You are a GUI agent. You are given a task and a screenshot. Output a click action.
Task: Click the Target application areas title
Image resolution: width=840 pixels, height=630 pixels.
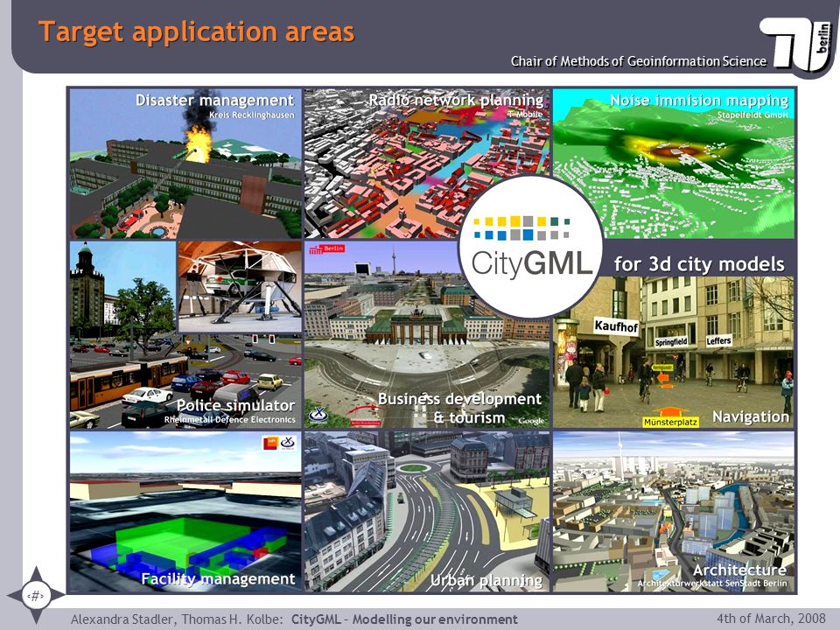(196, 31)
